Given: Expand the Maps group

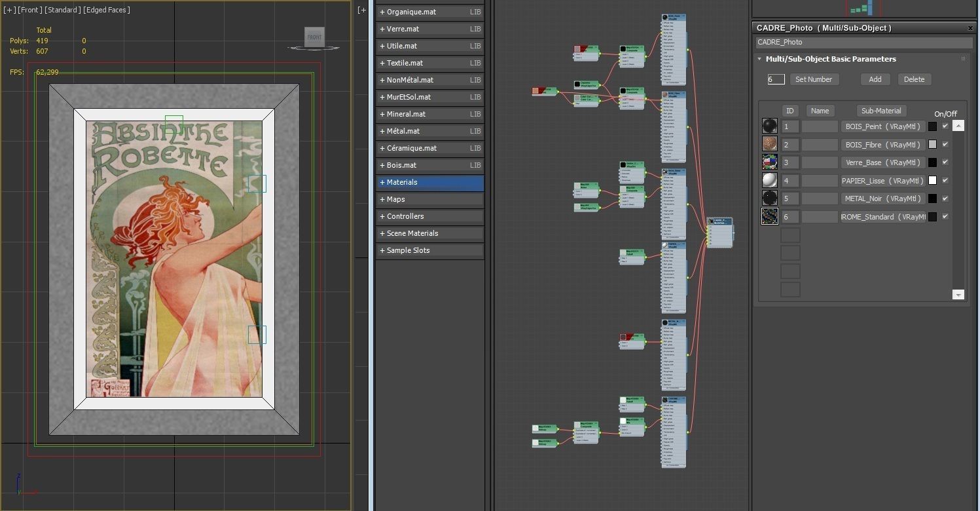Looking at the screenshot, I should pos(430,199).
